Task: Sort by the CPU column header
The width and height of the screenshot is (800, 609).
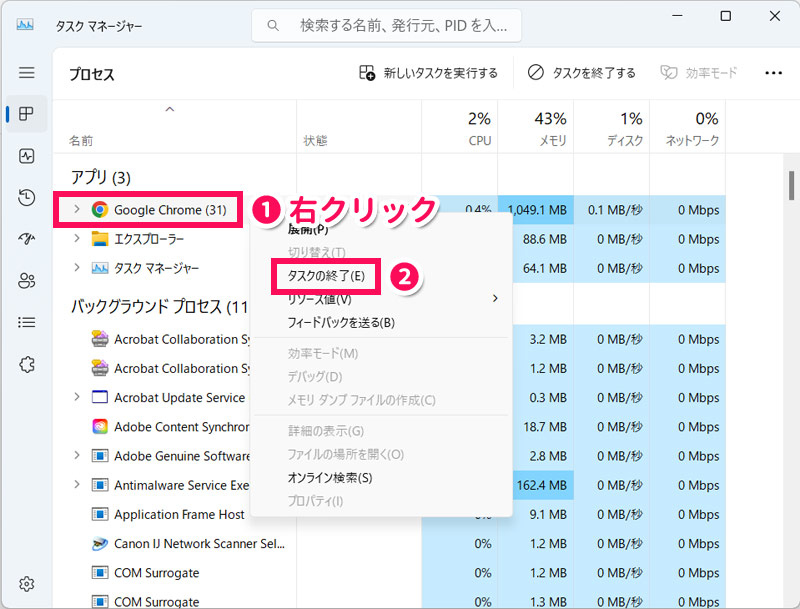Action: point(459,128)
